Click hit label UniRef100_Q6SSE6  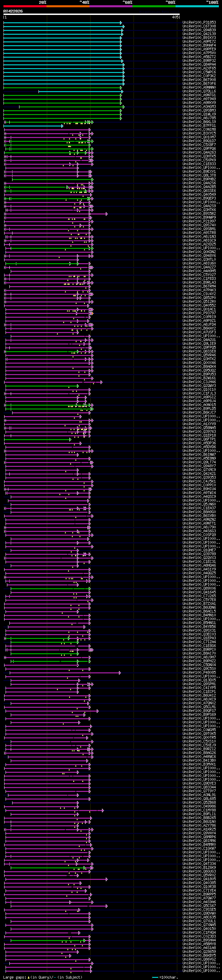(x=199, y=191)
